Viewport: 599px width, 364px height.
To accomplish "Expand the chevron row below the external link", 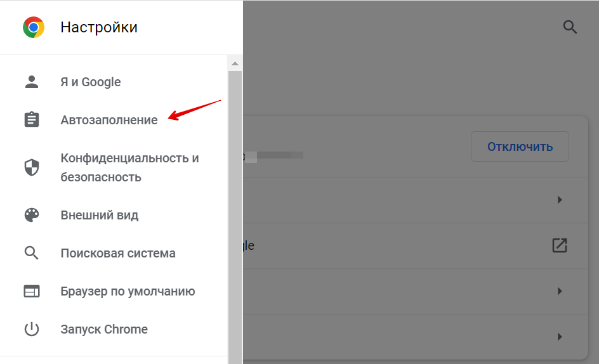I will pos(559,291).
